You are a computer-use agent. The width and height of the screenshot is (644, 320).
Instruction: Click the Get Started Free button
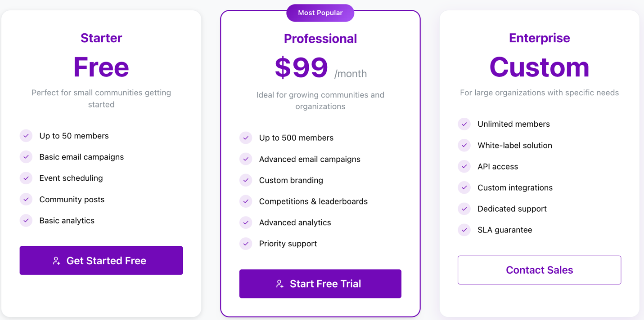click(101, 260)
